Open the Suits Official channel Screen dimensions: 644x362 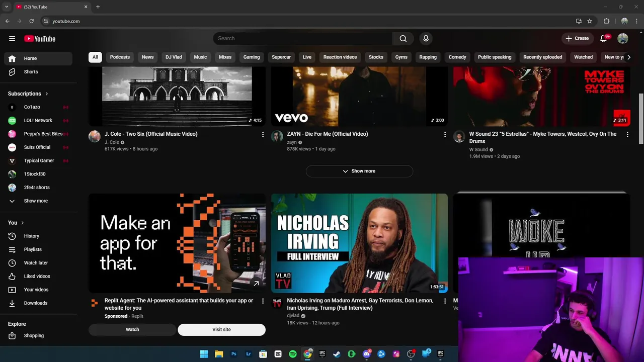point(38,147)
